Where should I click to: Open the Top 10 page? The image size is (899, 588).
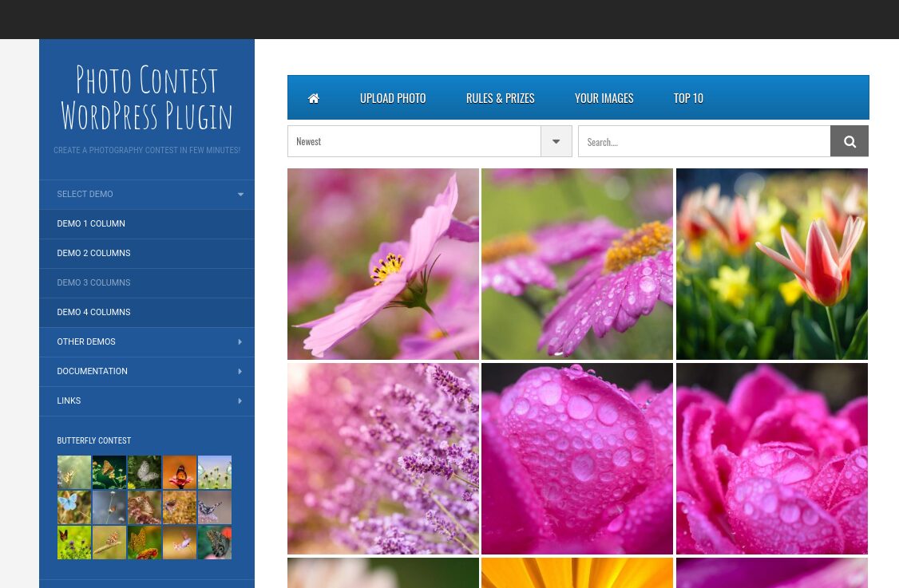pos(688,98)
